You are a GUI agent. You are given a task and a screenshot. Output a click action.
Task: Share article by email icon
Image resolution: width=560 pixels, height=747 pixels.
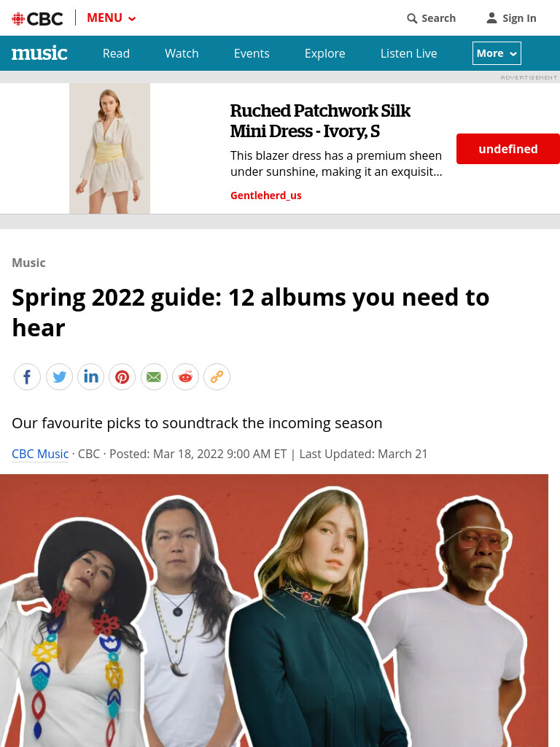[154, 377]
